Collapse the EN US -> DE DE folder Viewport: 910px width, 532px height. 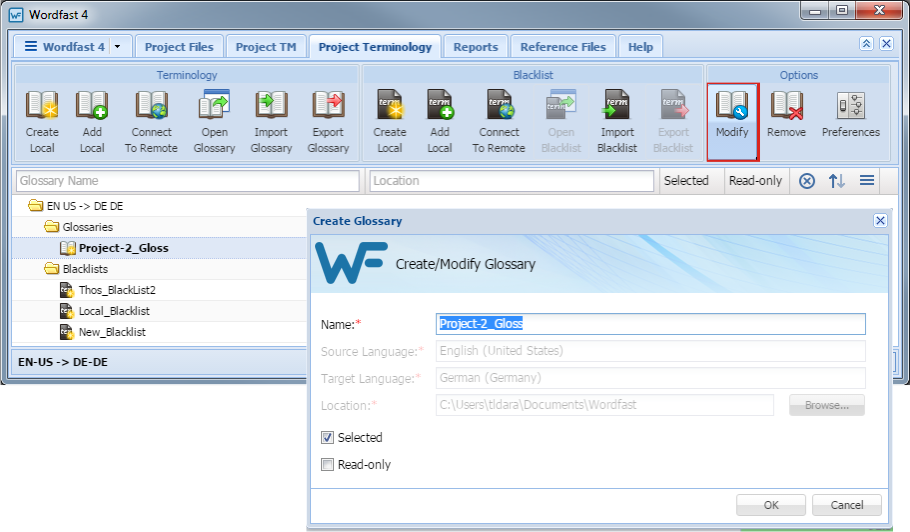point(35,206)
